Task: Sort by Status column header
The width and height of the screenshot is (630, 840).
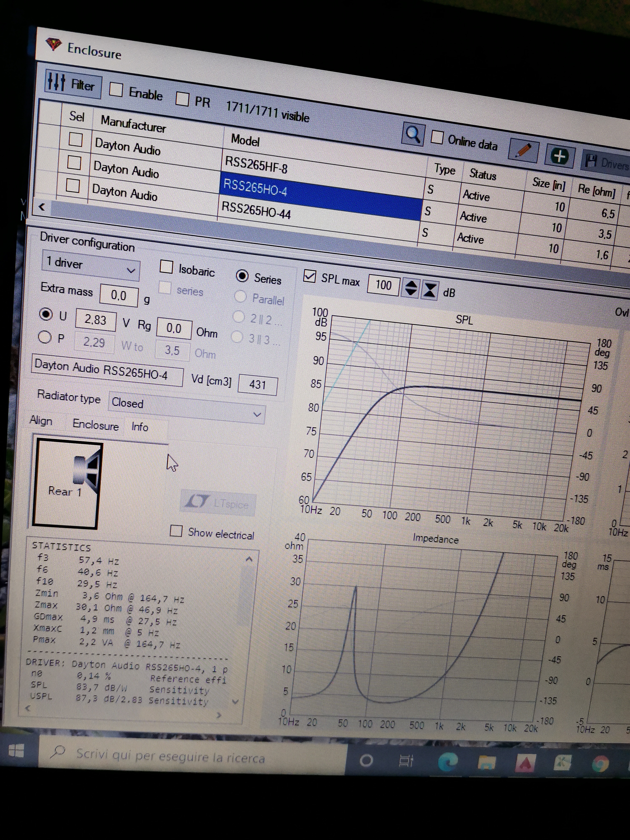Action: [x=483, y=174]
